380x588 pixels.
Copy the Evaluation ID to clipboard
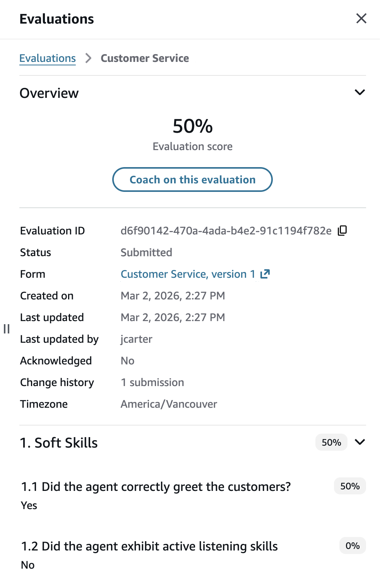pyautogui.click(x=342, y=230)
